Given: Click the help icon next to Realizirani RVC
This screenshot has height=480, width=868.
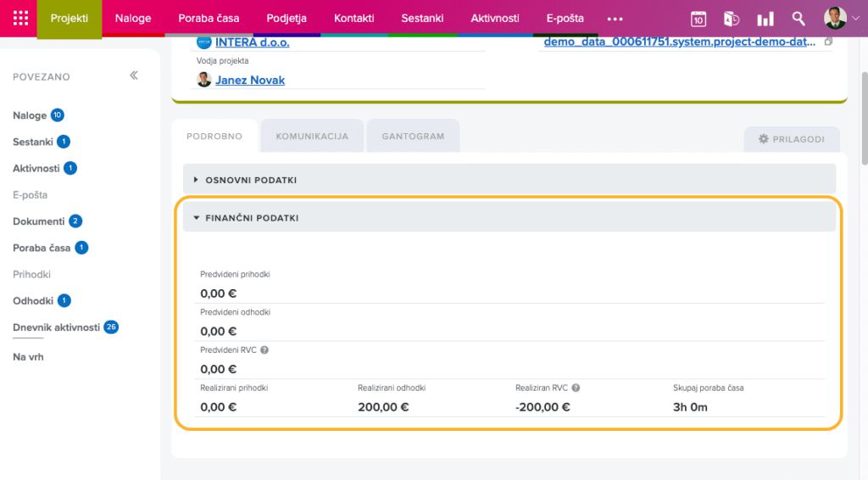Looking at the screenshot, I should 576,388.
